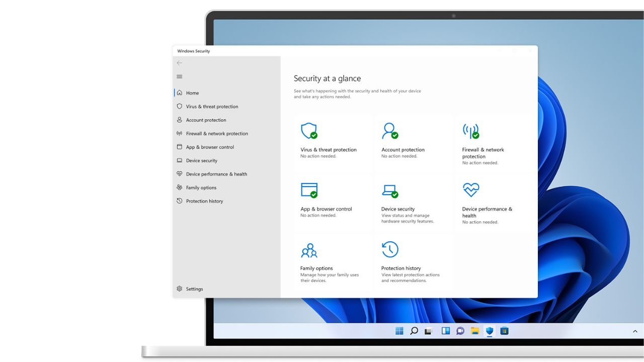Image resolution: width=644 pixels, height=362 pixels.
Task: Click the Protection history clock tile icon
Action: pyautogui.click(x=390, y=249)
